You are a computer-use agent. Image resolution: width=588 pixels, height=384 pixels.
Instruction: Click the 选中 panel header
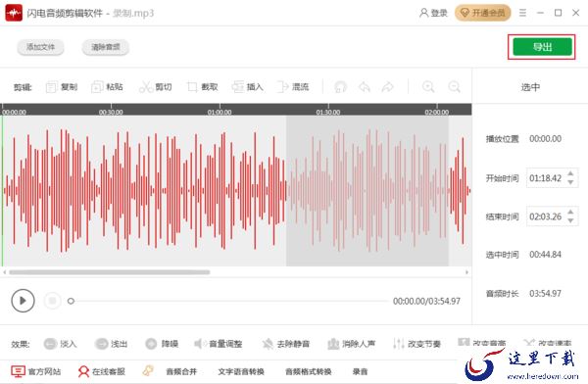[530, 87]
